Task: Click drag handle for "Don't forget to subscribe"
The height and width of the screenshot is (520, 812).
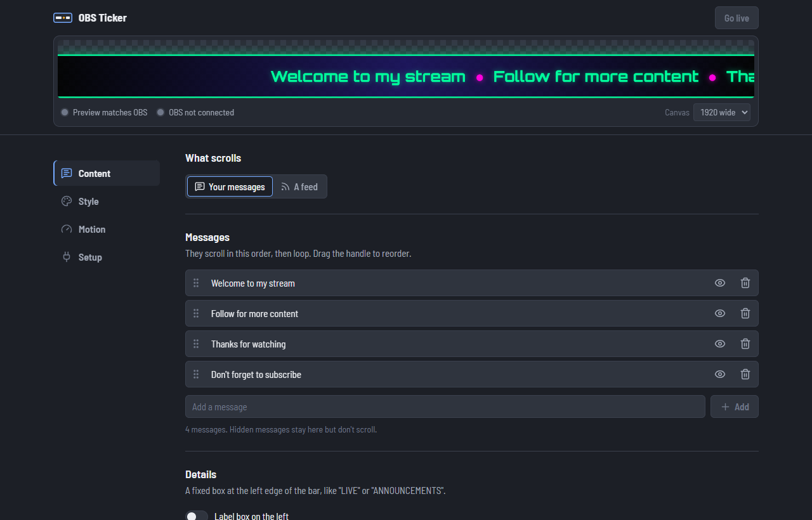Action: pyautogui.click(x=196, y=374)
